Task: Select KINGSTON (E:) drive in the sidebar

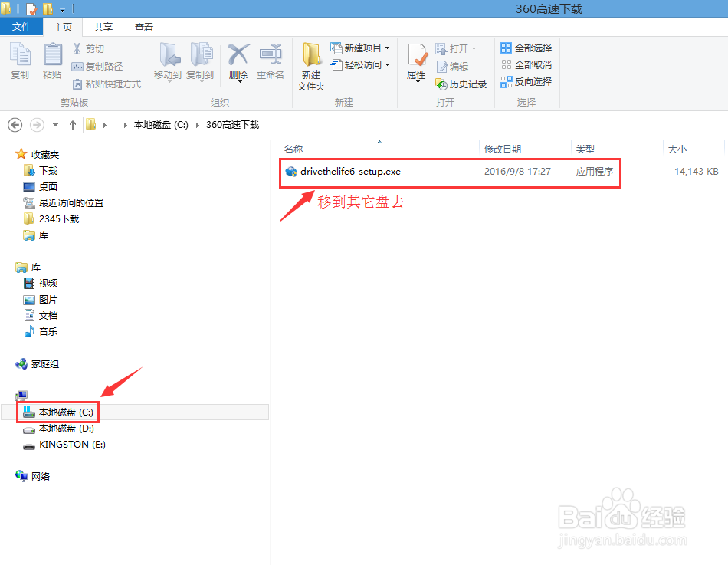Action: tap(74, 444)
